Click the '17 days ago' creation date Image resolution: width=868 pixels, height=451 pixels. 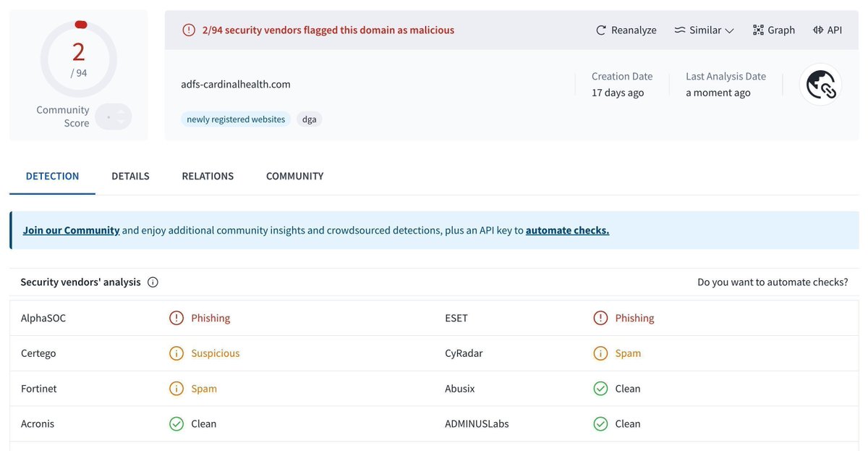click(618, 93)
